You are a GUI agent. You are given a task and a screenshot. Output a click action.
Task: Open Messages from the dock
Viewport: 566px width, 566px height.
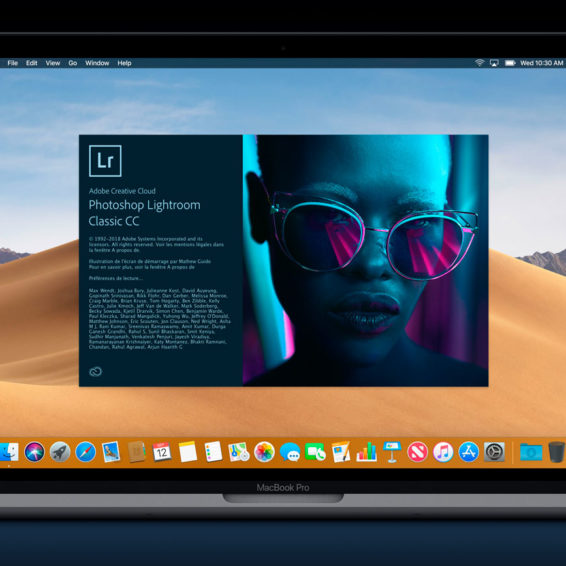(290, 452)
